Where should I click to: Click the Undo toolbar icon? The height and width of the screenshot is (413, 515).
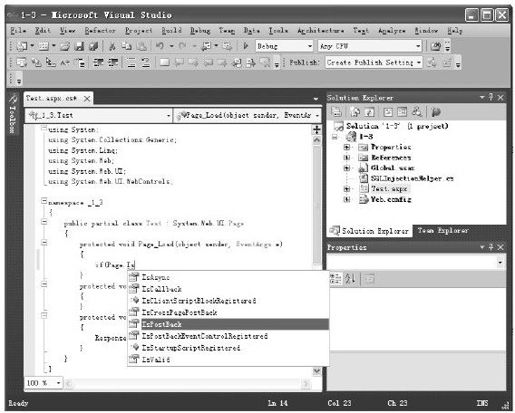pos(160,46)
